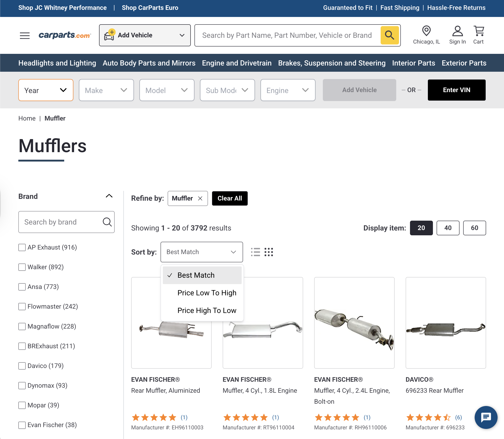Image resolution: width=504 pixels, height=439 pixels.
Task: Switch to grid view layout
Action: [x=269, y=252]
